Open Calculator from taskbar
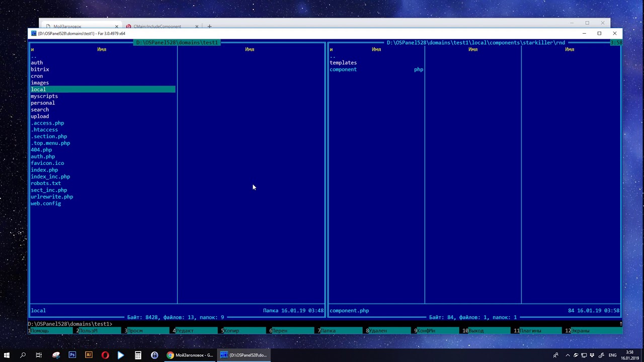This screenshot has width=644, height=362. point(138,355)
